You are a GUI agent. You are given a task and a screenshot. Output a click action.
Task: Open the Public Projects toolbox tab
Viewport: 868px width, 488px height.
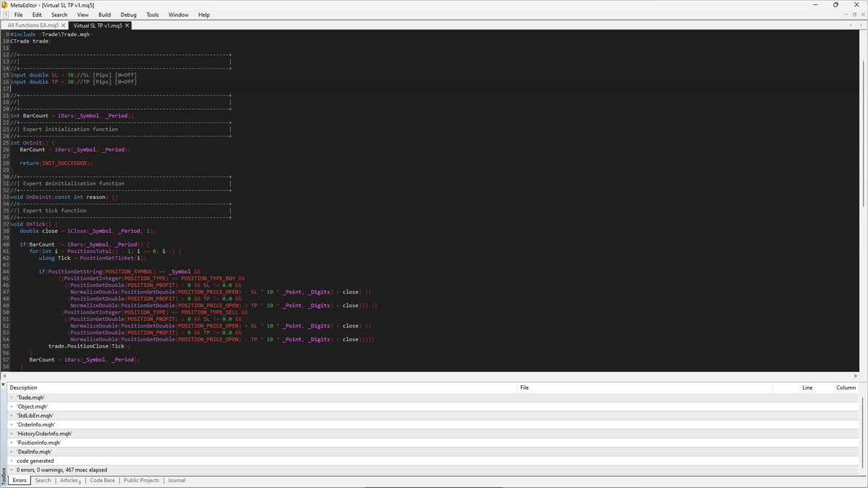(x=141, y=480)
